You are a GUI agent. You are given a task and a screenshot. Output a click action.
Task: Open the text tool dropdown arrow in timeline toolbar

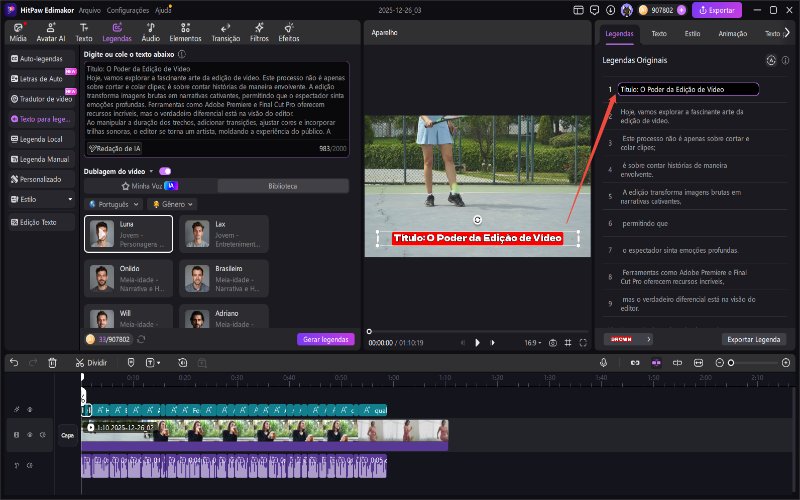pyautogui.click(x=159, y=363)
